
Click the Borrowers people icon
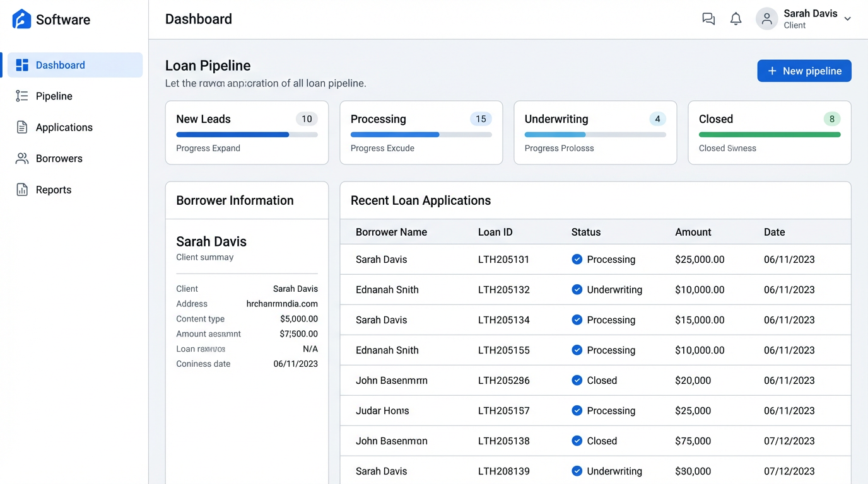click(21, 158)
